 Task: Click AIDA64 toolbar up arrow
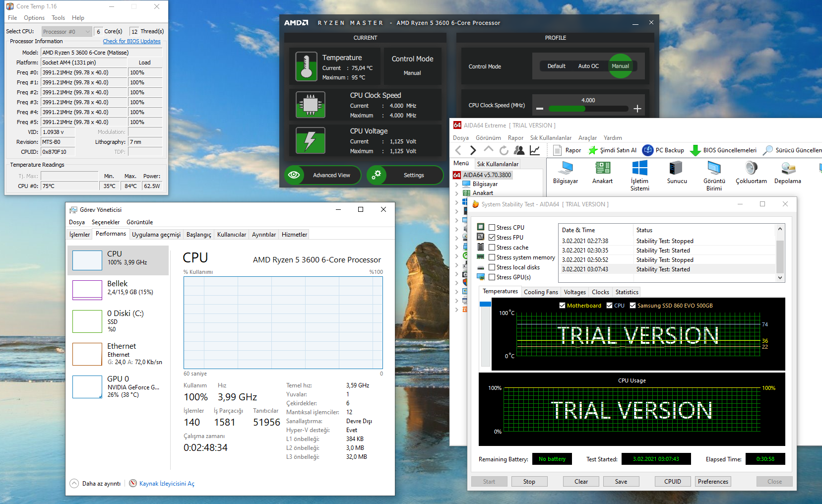(489, 150)
